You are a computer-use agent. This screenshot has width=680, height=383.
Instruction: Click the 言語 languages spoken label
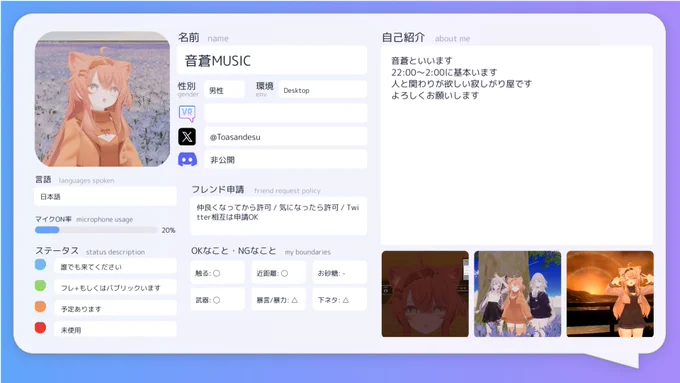(75, 180)
